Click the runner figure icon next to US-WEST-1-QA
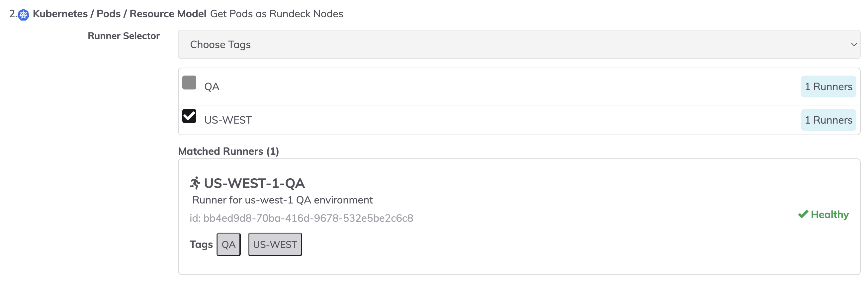This screenshot has width=868, height=285. tap(195, 183)
